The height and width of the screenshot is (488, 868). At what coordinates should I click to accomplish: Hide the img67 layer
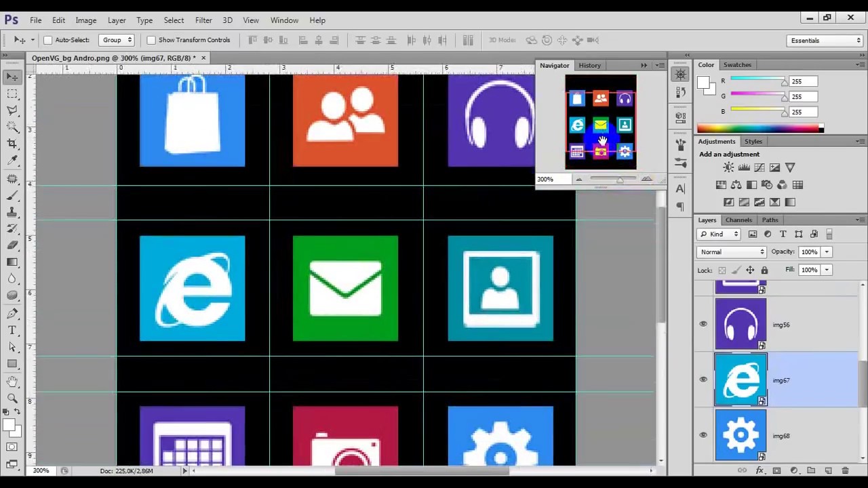[703, 380]
